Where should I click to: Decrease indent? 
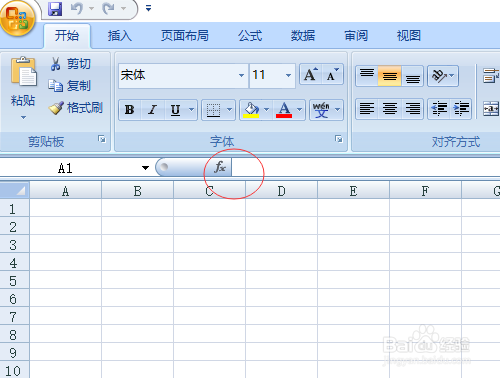coord(439,109)
